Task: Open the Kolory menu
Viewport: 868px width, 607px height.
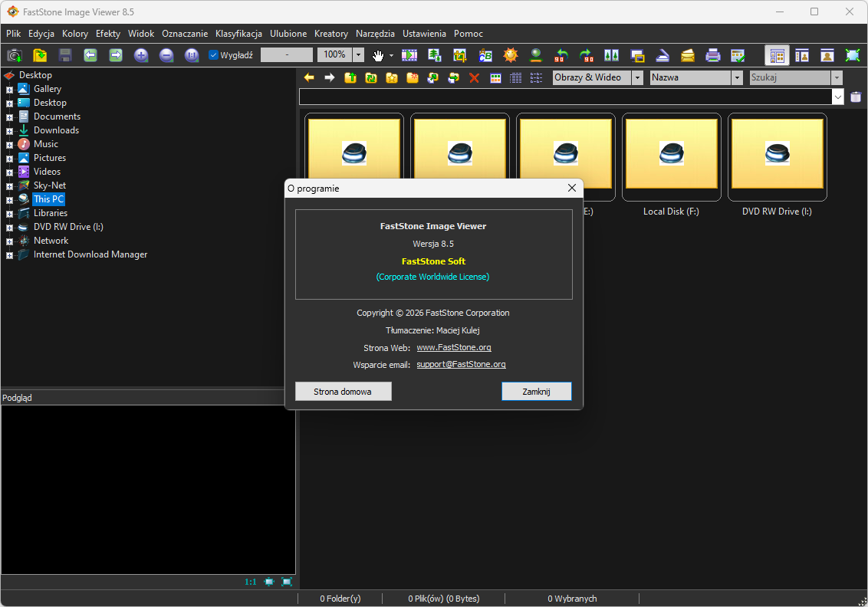Action: tap(74, 34)
